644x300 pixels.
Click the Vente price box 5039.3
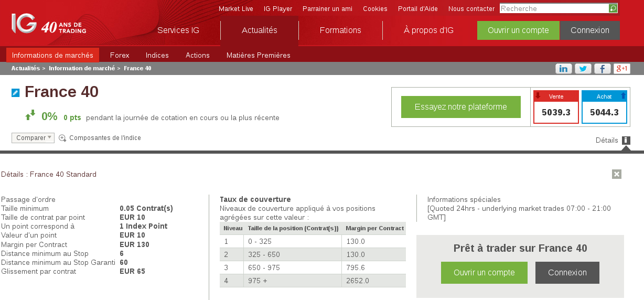(x=556, y=107)
